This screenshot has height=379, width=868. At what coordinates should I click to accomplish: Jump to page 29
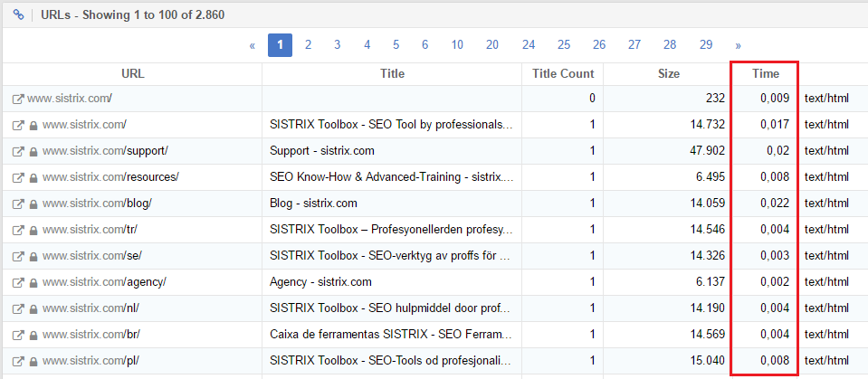[x=706, y=45]
